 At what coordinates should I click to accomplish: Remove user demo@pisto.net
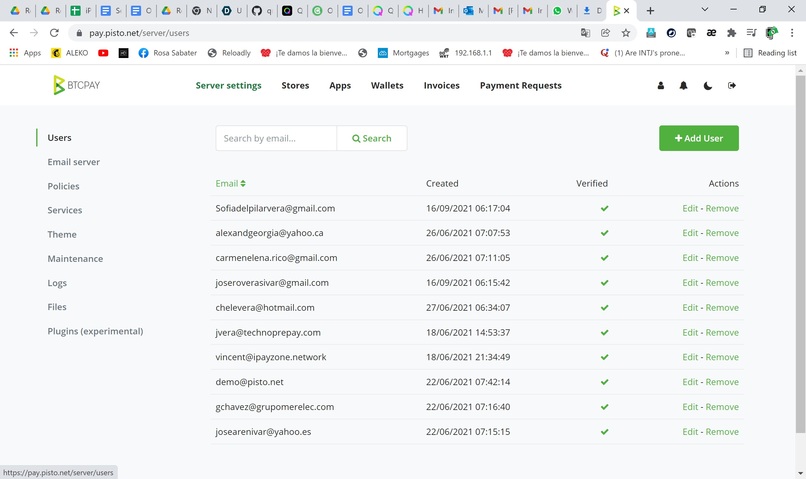tap(722, 382)
